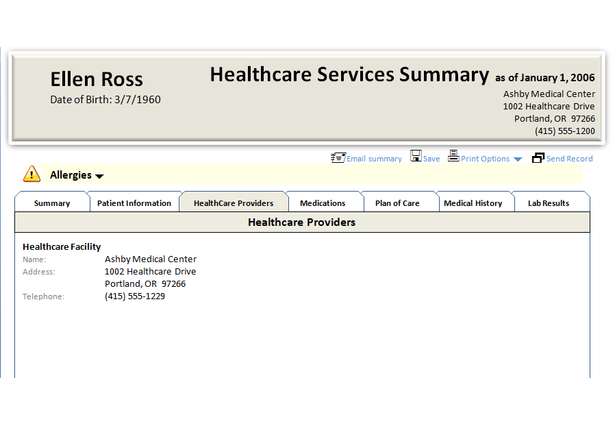The width and height of the screenshot is (615, 424).
Task: Switch to the Summary tab
Action: (52, 203)
